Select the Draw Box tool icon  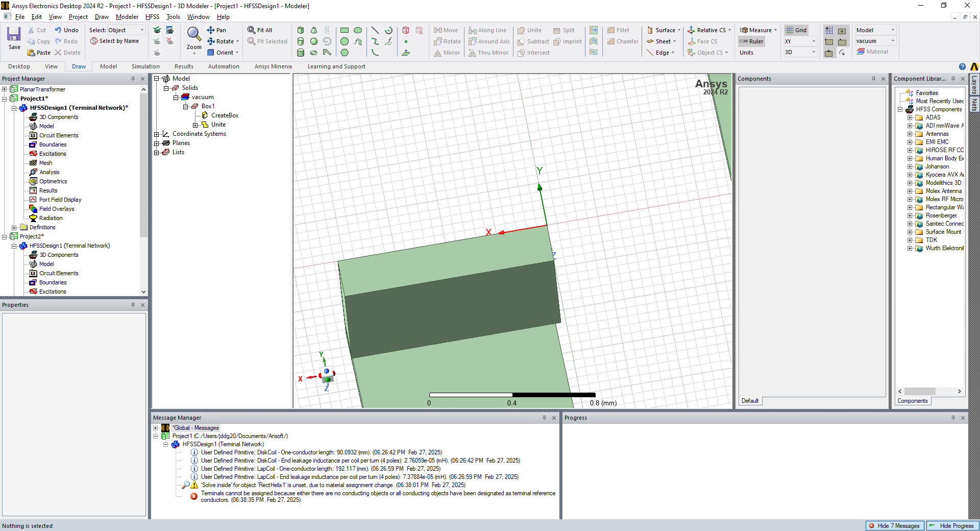click(x=301, y=30)
